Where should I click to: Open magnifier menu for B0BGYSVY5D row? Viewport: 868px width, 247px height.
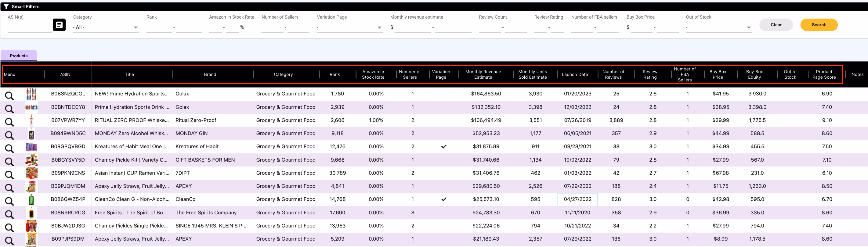point(9,162)
